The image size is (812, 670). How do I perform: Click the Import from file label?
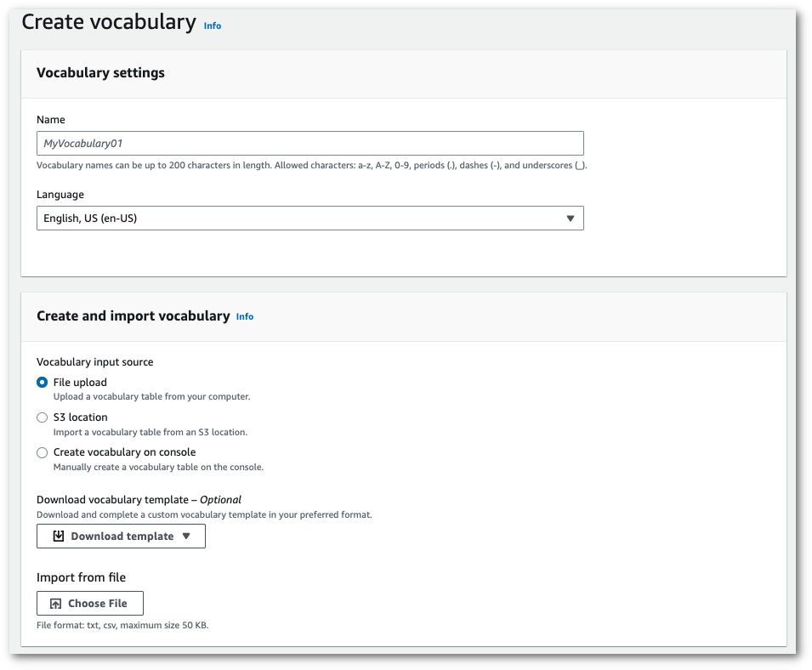coord(80,577)
